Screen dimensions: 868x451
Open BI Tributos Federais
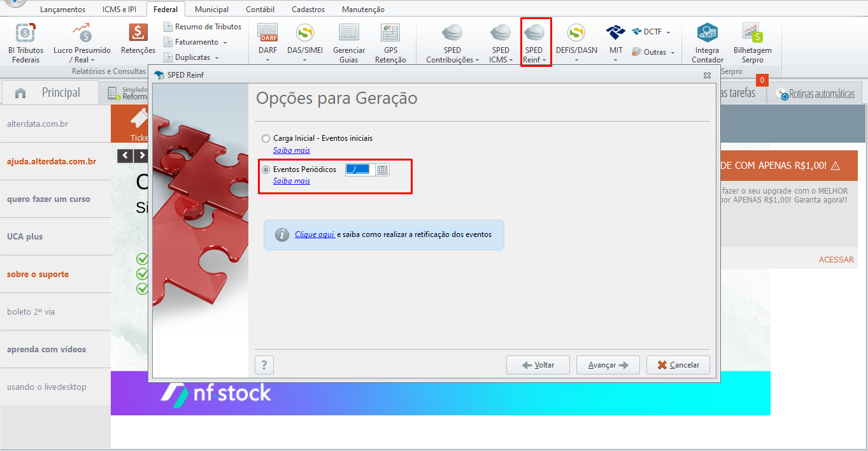pyautogui.click(x=25, y=43)
